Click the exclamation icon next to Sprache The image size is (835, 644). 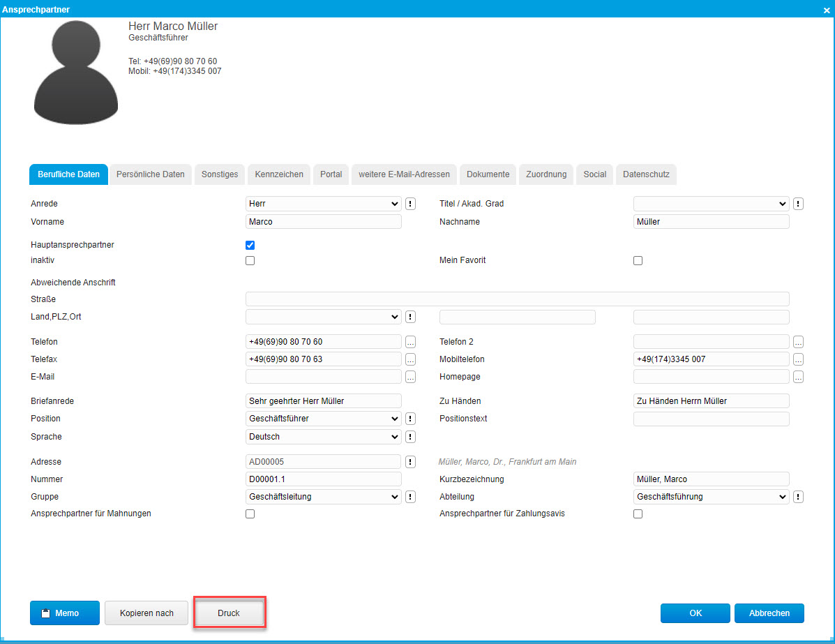coord(410,436)
